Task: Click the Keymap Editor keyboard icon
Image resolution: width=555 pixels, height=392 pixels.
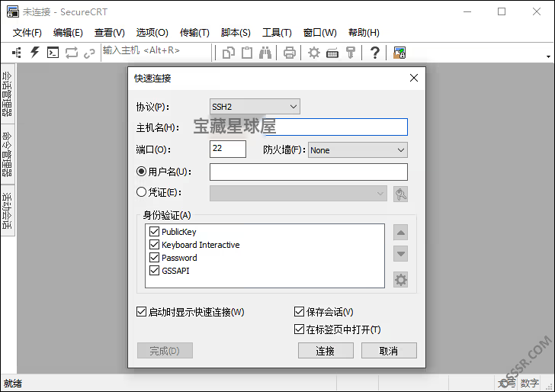Action: pyautogui.click(x=332, y=53)
